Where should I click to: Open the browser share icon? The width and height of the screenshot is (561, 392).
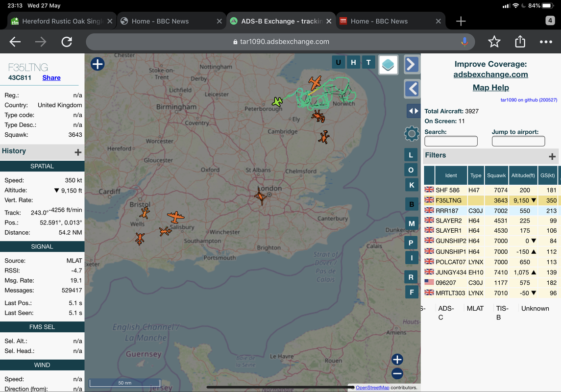(520, 42)
